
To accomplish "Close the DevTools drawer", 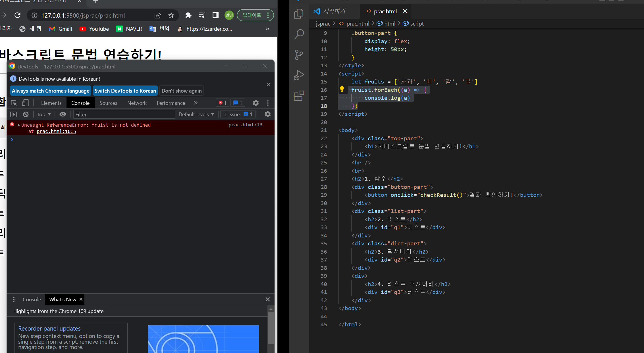I will click(x=268, y=300).
